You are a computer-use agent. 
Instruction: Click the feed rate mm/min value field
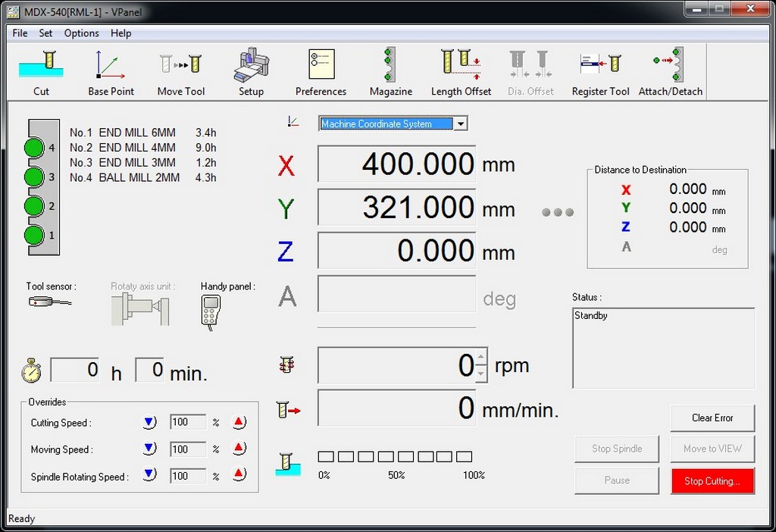pos(396,408)
